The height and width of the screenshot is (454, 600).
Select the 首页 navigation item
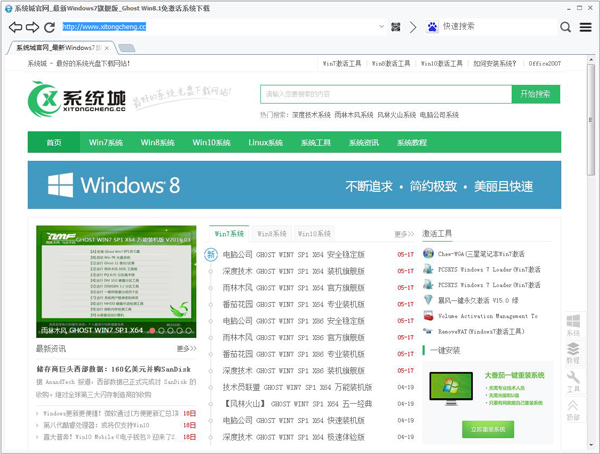pos(54,142)
